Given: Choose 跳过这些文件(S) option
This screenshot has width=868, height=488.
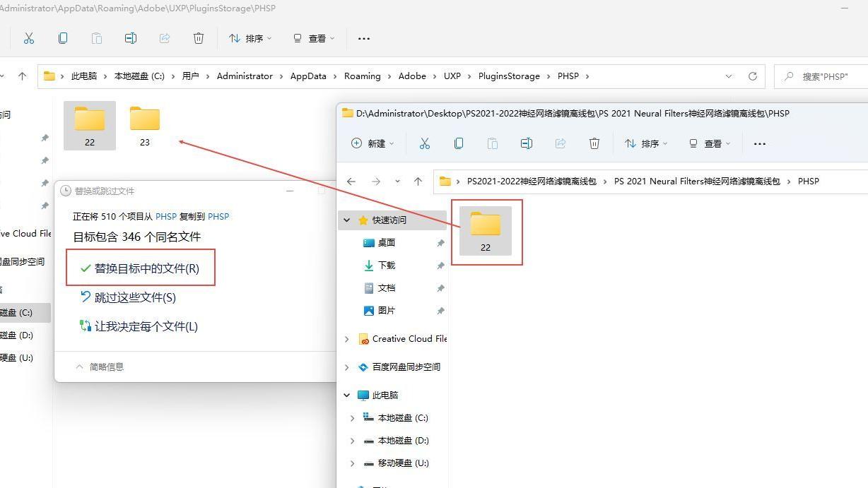Looking at the screenshot, I should (128, 297).
